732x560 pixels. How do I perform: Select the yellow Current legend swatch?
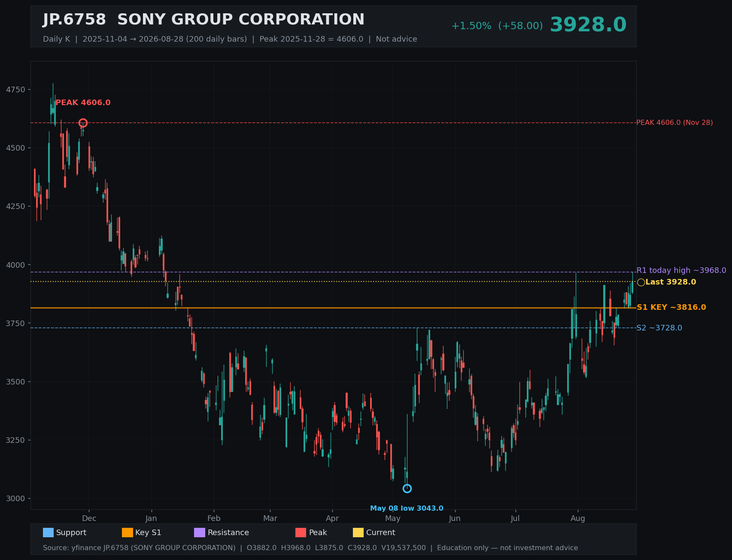[358, 533]
